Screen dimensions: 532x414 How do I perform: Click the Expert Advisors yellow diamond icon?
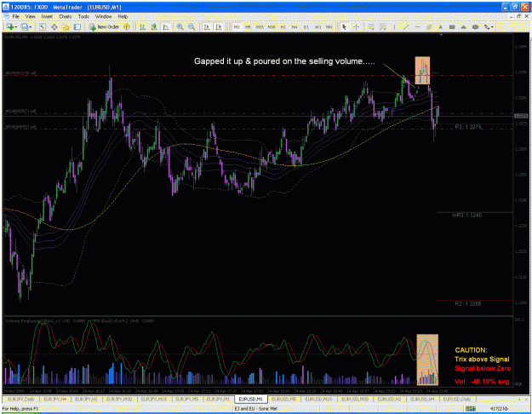click(127, 26)
